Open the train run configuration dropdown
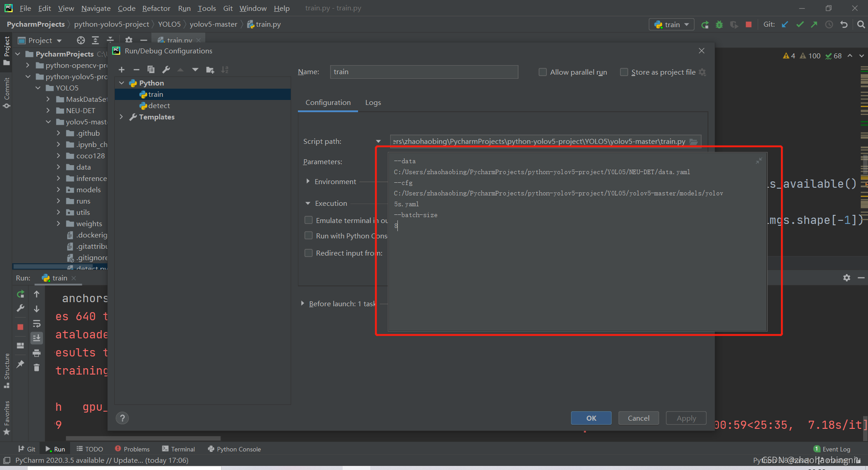Screen dimensions: 868x470 point(671,24)
